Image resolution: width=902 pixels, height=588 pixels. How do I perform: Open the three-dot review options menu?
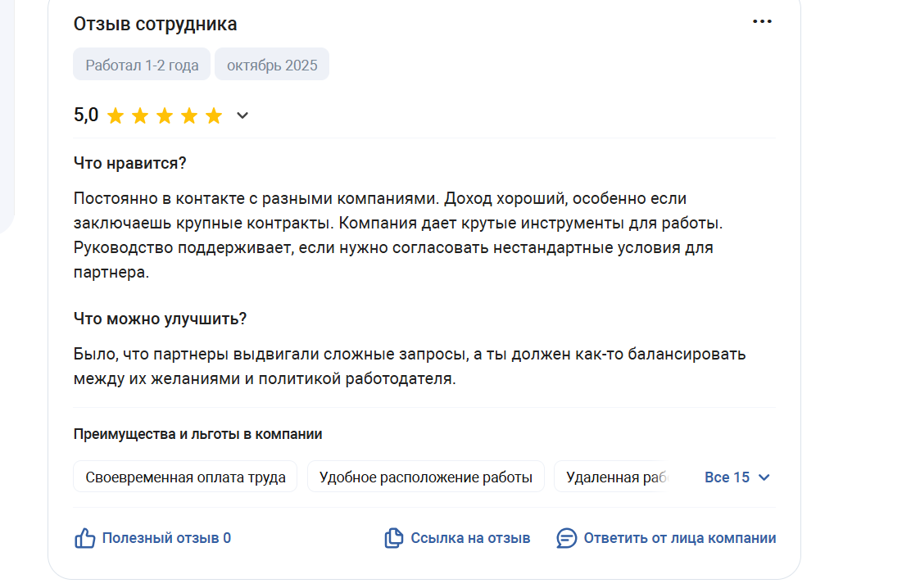[762, 22]
